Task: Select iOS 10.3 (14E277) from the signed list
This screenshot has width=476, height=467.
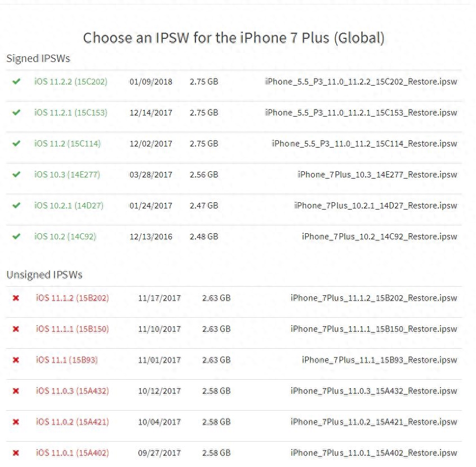Action: tap(67, 174)
